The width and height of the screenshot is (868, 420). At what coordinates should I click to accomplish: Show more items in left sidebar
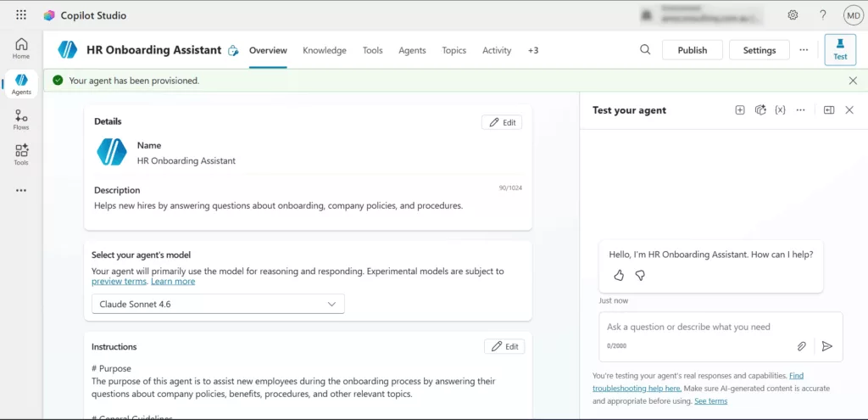21,191
